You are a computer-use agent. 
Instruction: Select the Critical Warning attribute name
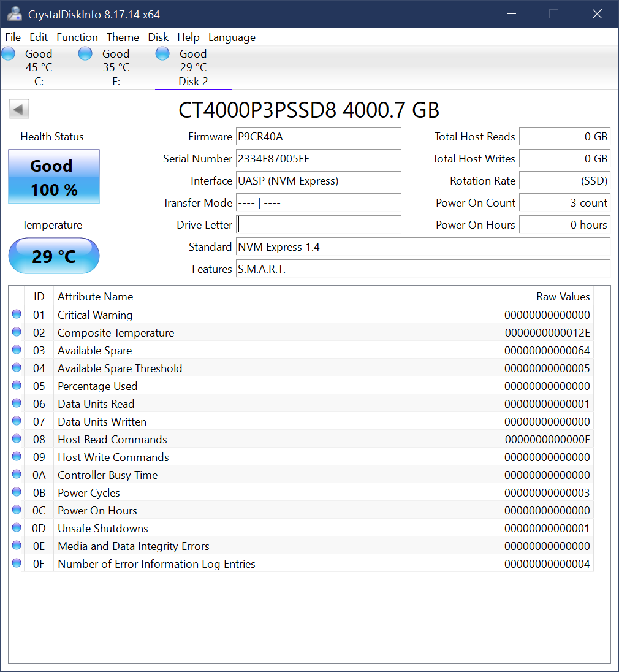[x=95, y=315]
